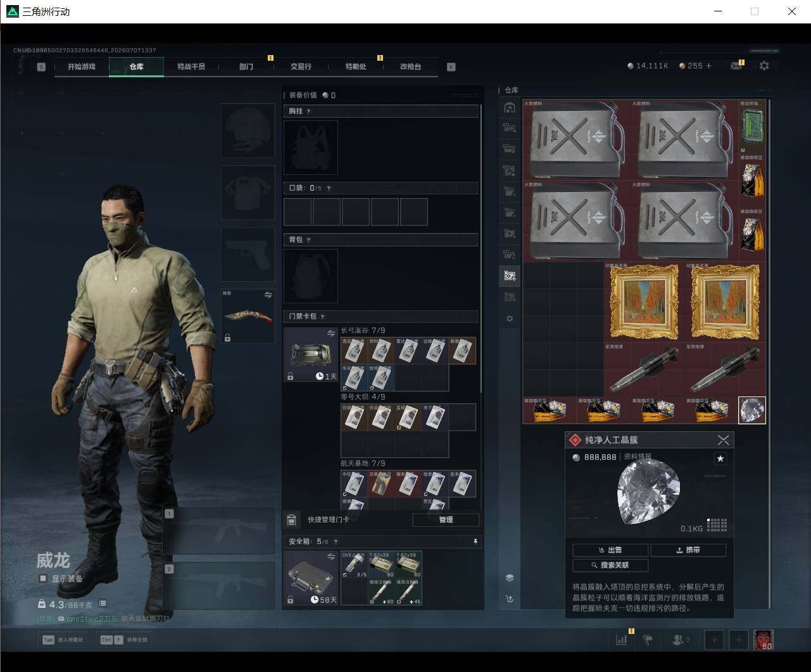811x672 pixels.
Task: Open the 特勤处 tab
Action: [356, 67]
